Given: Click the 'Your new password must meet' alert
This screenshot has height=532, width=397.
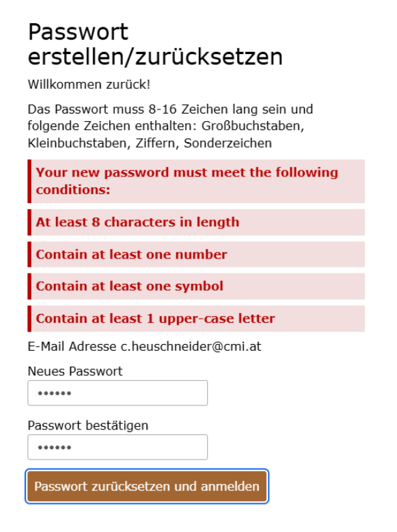Looking at the screenshot, I should pos(196,181).
